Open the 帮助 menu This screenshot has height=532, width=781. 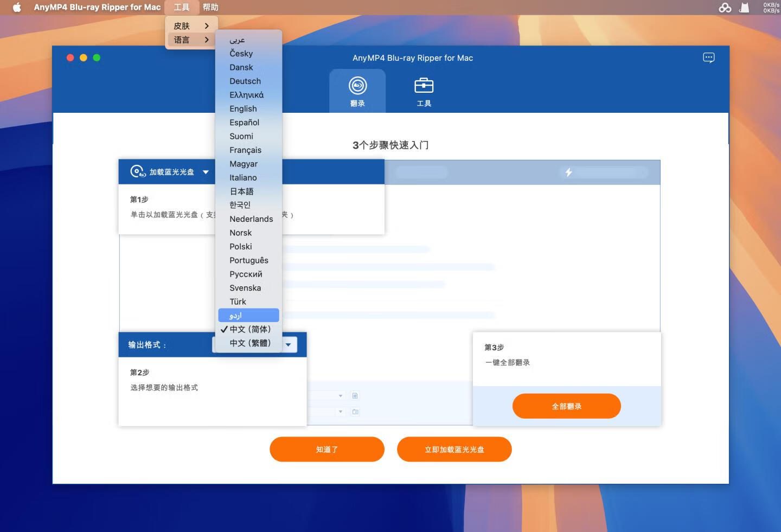(210, 7)
